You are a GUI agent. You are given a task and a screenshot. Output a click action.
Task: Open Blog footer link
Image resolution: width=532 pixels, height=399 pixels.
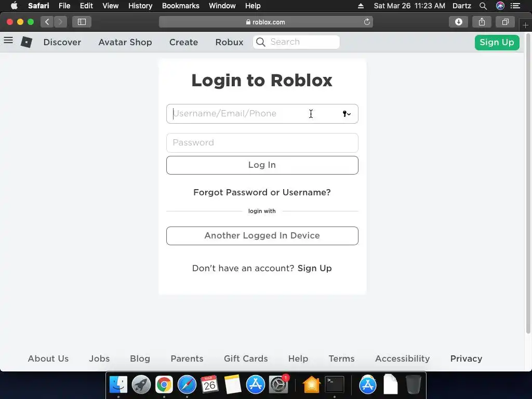point(140,358)
